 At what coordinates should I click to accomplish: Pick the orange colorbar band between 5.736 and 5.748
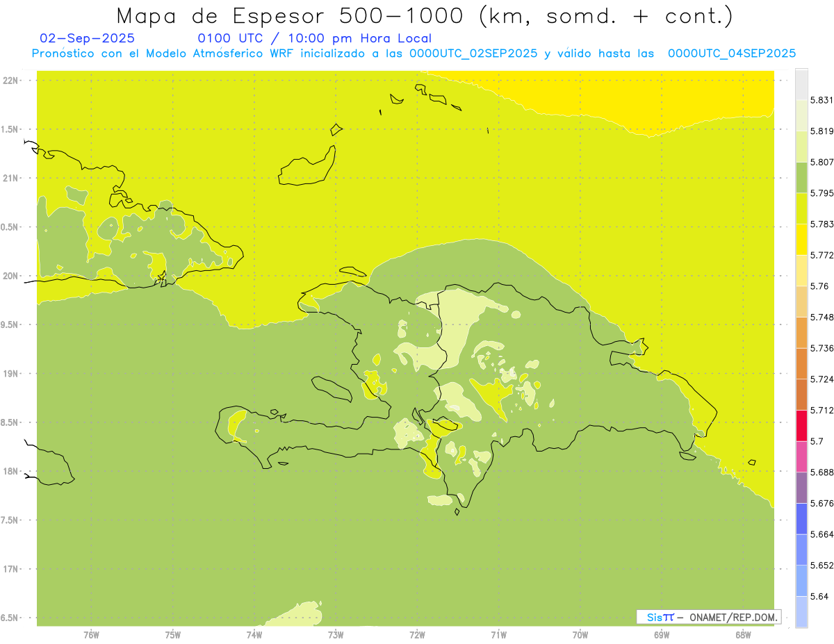[x=801, y=332]
